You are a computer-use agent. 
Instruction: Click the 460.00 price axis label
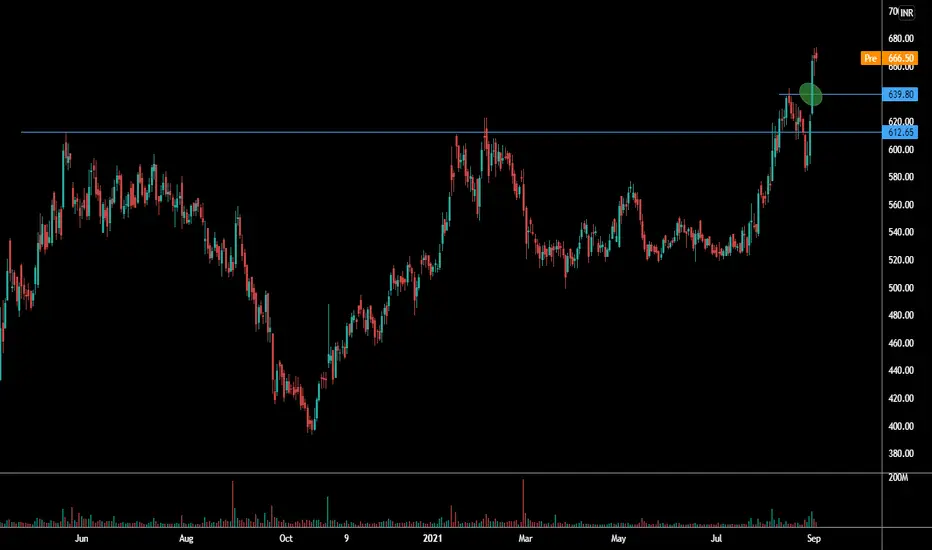pyautogui.click(x=900, y=343)
